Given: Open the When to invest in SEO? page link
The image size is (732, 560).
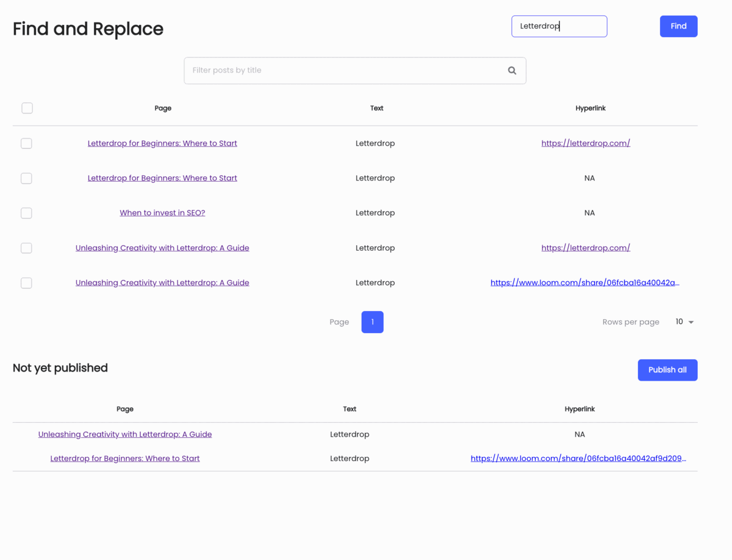Looking at the screenshot, I should [x=162, y=213].
